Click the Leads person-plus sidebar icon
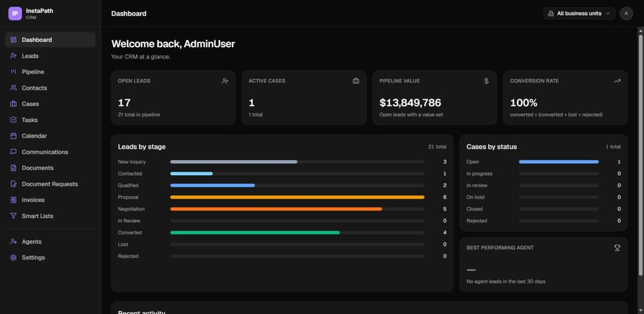This screenshot has height=314, width=644. click(x=14, y=56)
